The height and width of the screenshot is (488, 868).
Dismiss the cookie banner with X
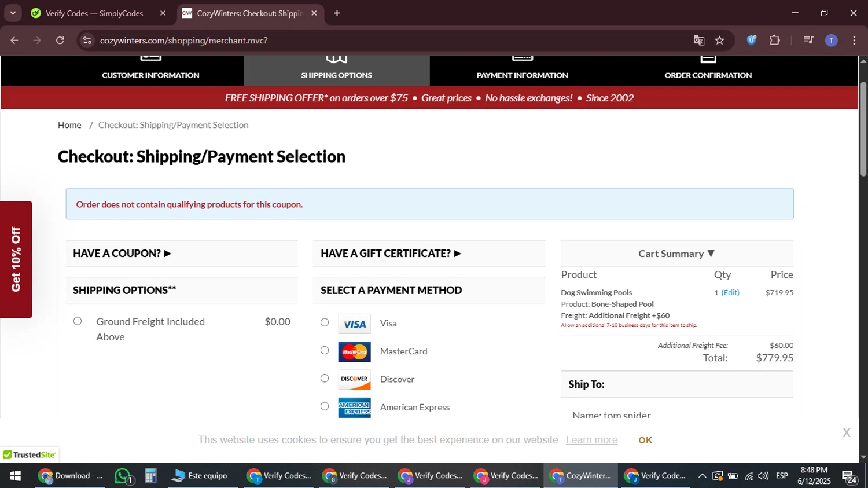847,432
